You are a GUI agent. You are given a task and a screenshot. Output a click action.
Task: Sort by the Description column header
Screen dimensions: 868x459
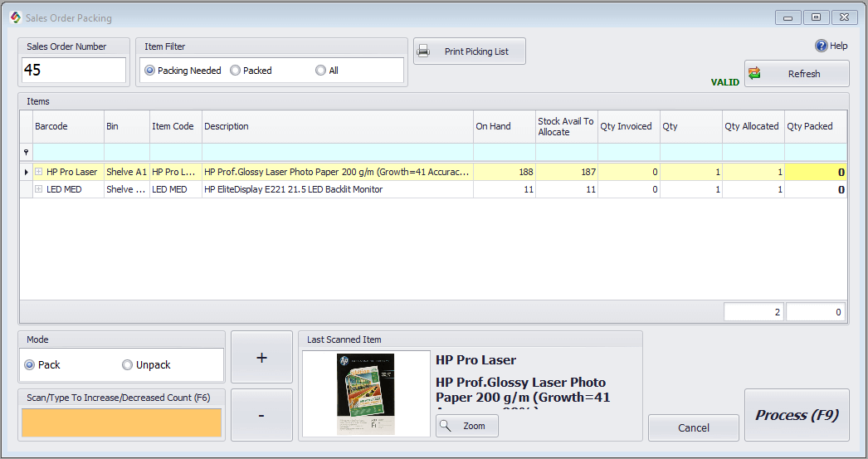pyautogui.click(x=338, y=126)
